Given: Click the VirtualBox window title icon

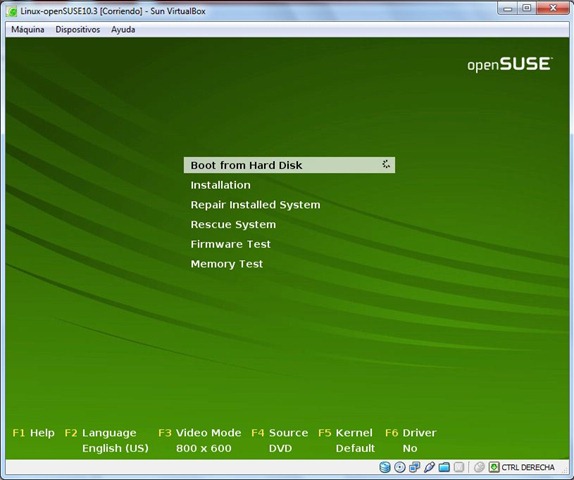Looking at the screenshot, I should [12, 11].
